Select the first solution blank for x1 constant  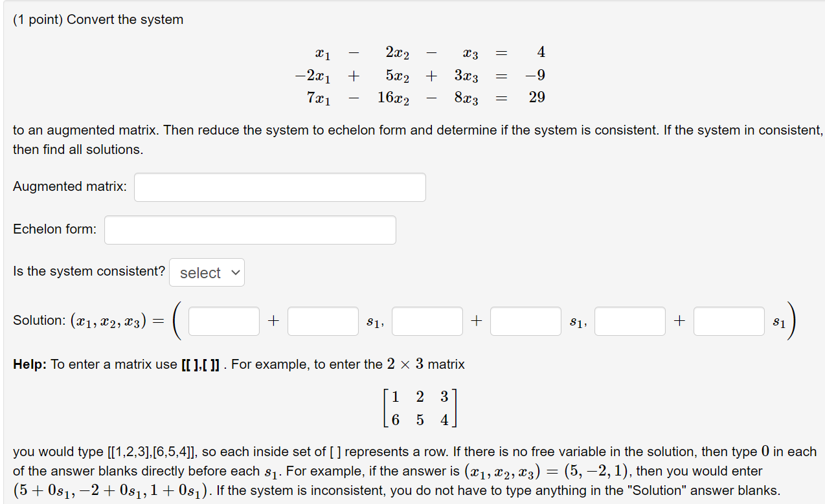223,320
